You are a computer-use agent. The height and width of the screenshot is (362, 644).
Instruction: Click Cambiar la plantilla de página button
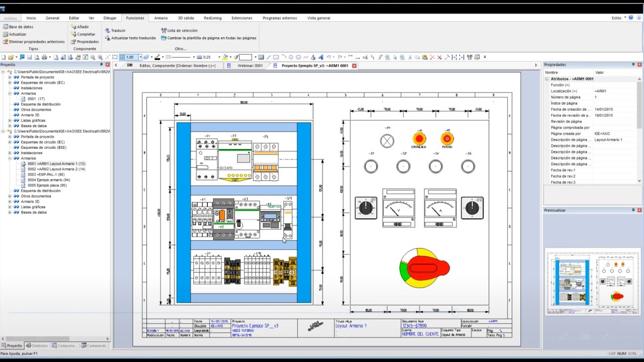[x=209, y=38]
